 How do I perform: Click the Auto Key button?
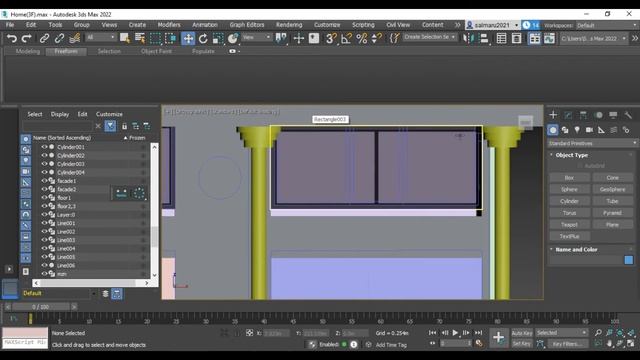click(522, 333)
